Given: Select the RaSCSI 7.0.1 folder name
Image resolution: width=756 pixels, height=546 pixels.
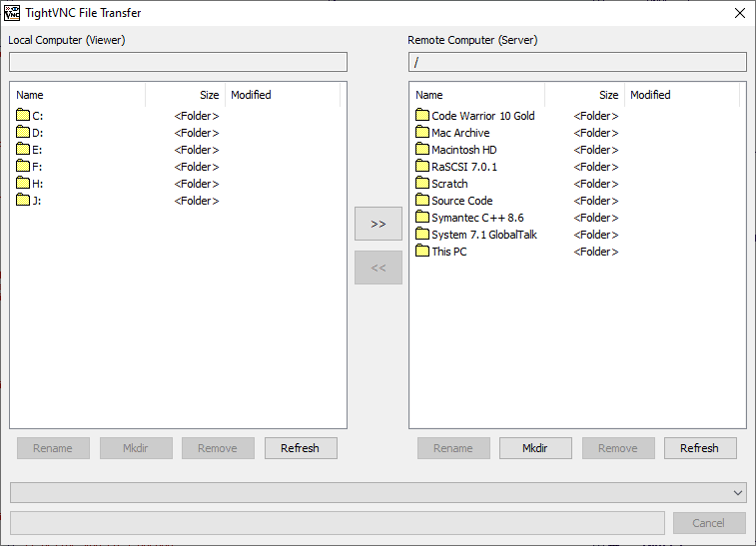Looking at the screenshot, I should click(464, 167).
